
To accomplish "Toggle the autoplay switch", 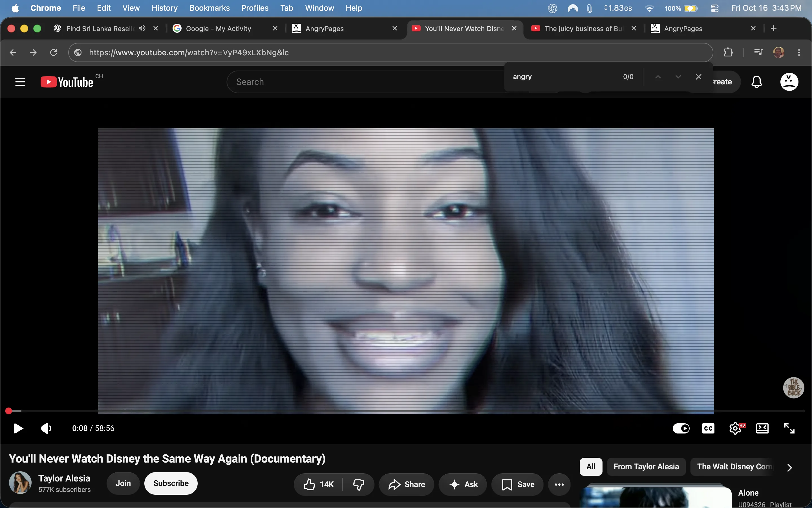I will (681, 428).
